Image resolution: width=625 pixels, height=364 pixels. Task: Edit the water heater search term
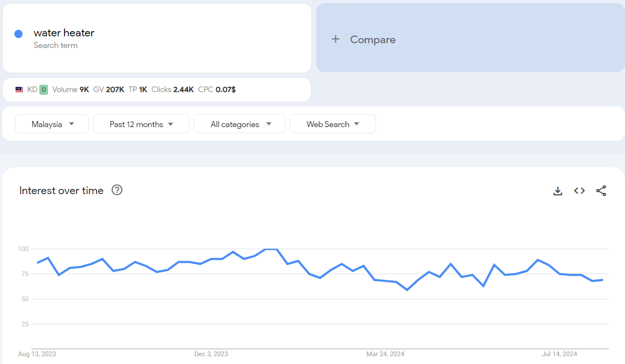pos(64,33)
